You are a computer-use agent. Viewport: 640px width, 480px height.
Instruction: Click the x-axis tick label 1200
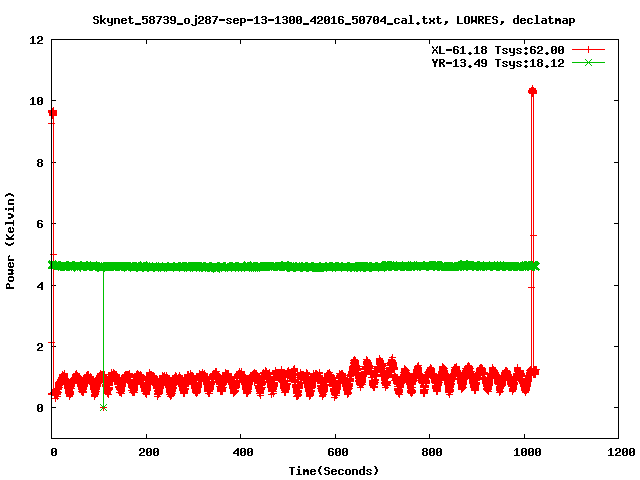click(621, 452)
